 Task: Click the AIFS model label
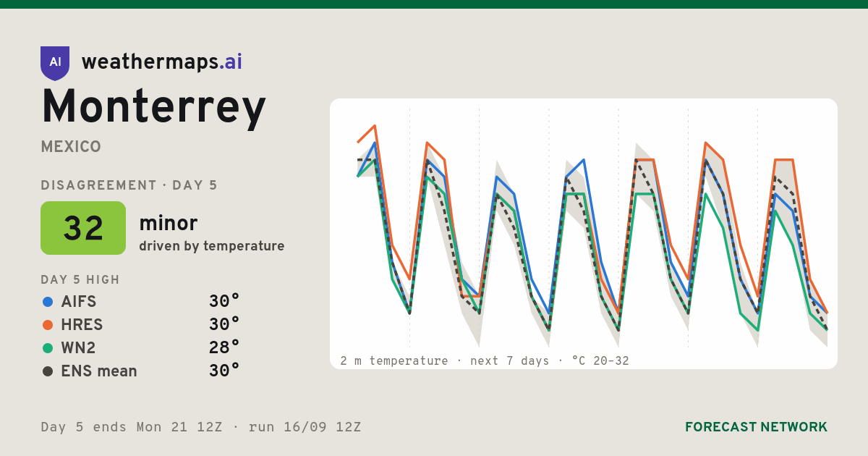click(79, 301)
